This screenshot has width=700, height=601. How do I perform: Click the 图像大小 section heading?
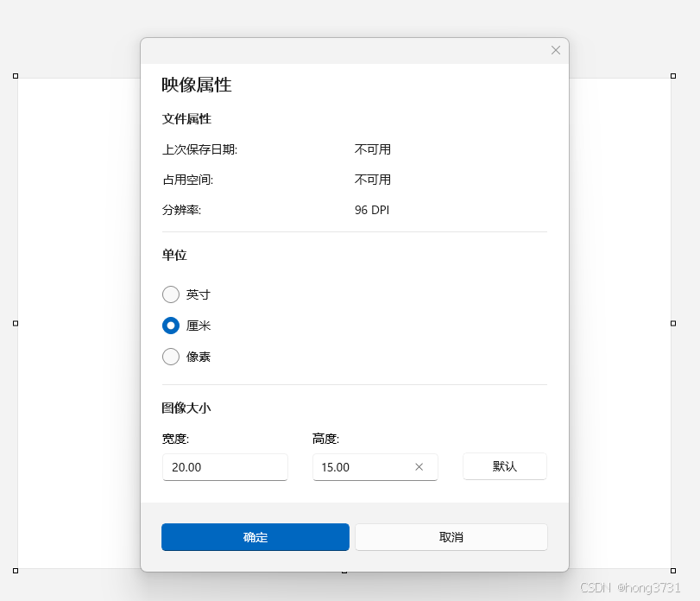pyautogui.click(x=186, y=408)
